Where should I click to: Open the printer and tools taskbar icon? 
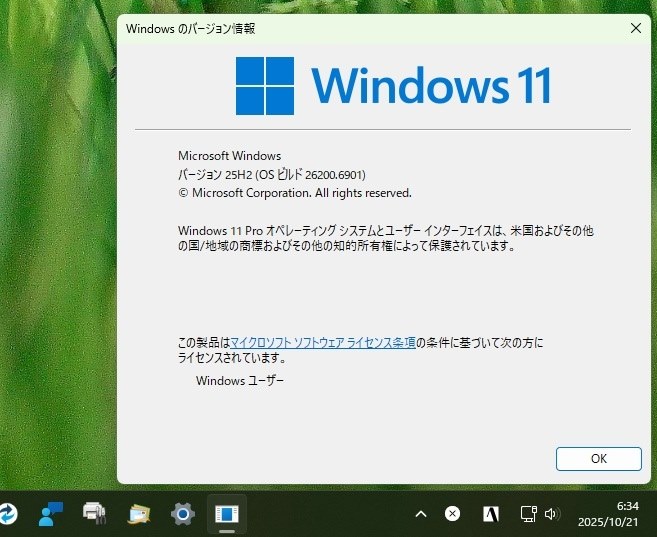[x=94, y=513]
